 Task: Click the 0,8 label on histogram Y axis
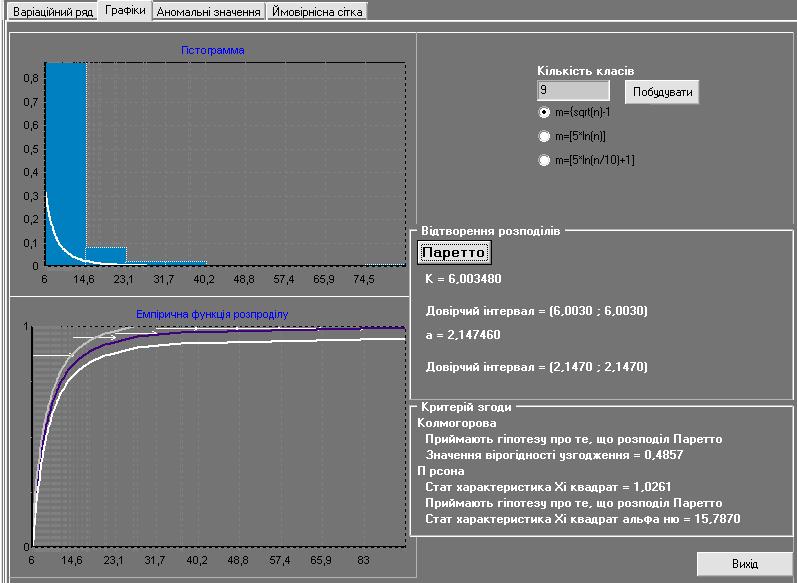coord(30,78)
